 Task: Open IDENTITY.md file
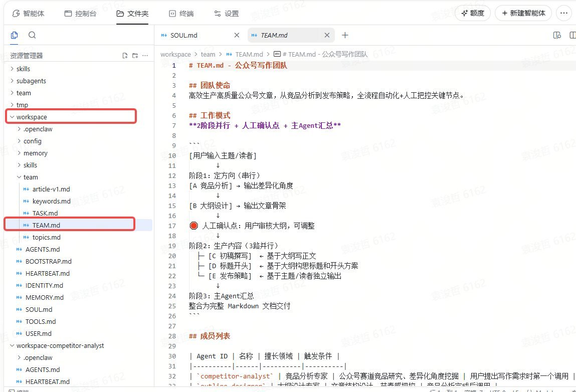pyautogui.click(x=44, y=285)
